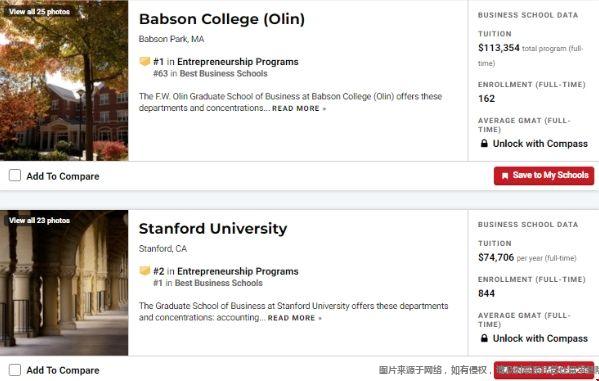Viewport: 599px width, 381px height.
Task: Click Unlock with Compass under Babson's GMAT
Action: 540,144
